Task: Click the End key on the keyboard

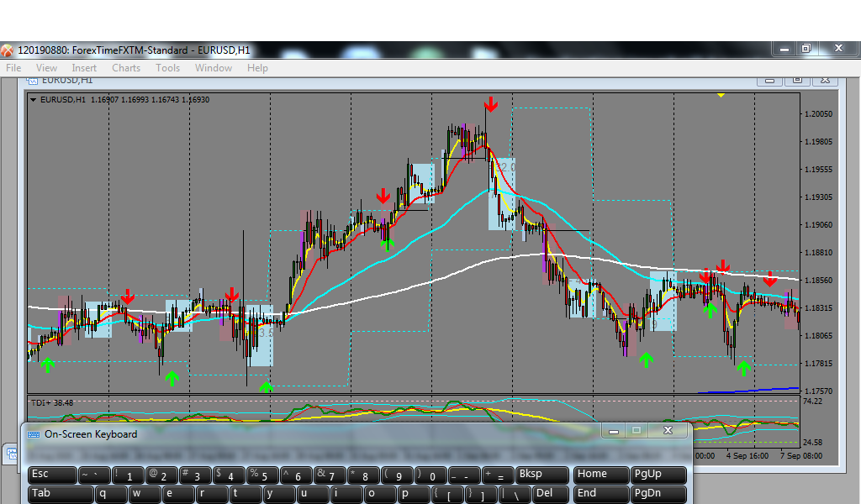Action: point(601,494)
